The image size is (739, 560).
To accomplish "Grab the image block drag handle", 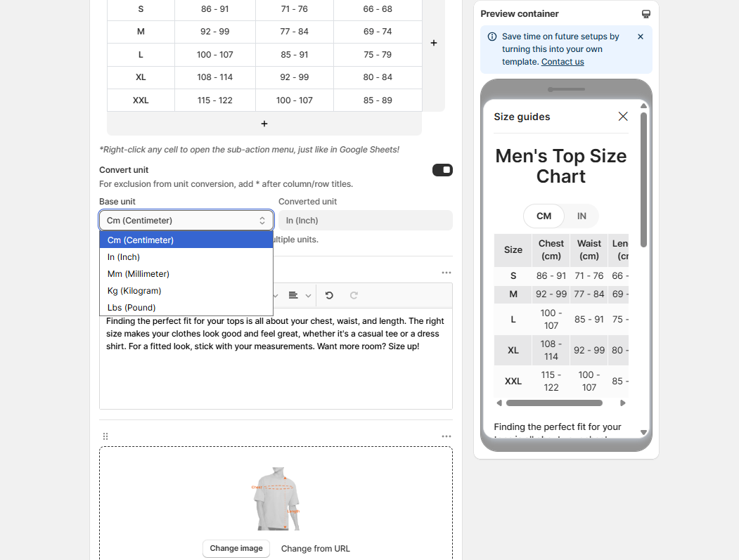I will pos(105,436).
